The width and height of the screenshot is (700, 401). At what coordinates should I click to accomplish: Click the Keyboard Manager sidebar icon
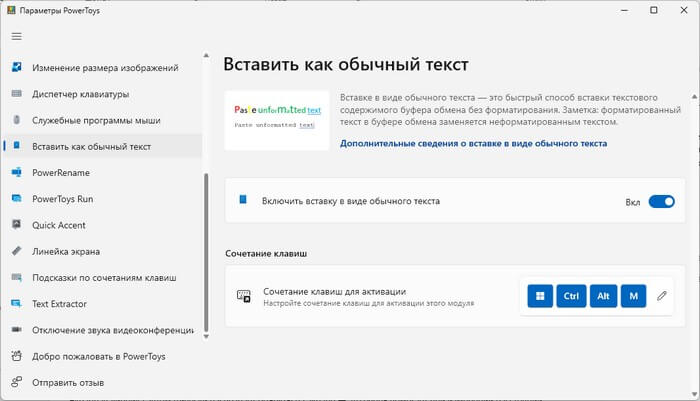tap(17, 94)
